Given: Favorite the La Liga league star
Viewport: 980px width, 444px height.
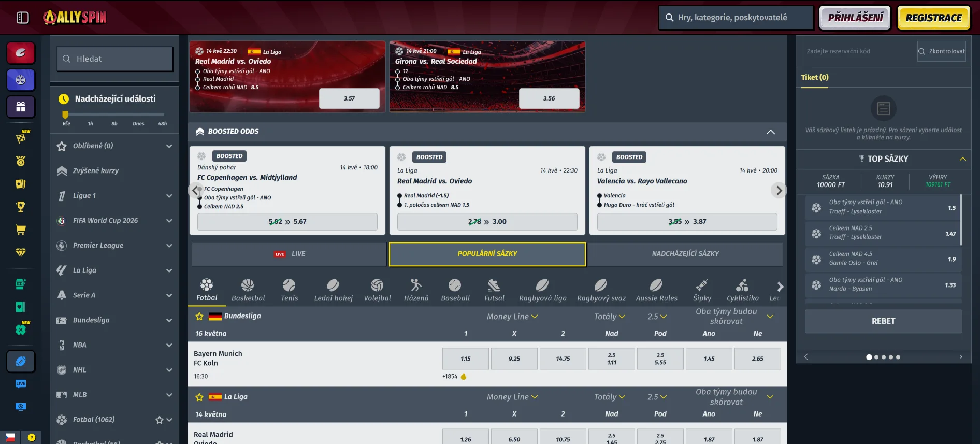Looking at the screenshot, I should pyautogui.click(x=199, y=397).
